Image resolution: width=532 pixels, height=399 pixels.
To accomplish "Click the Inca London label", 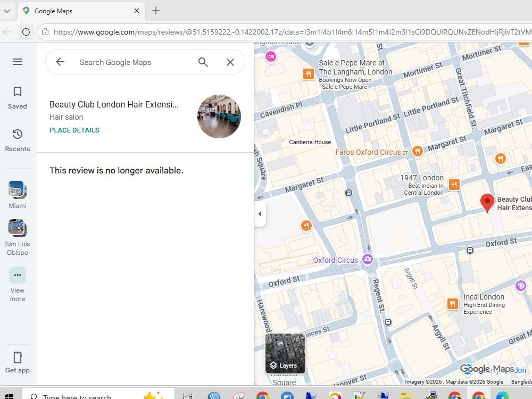I will point(484,297).
